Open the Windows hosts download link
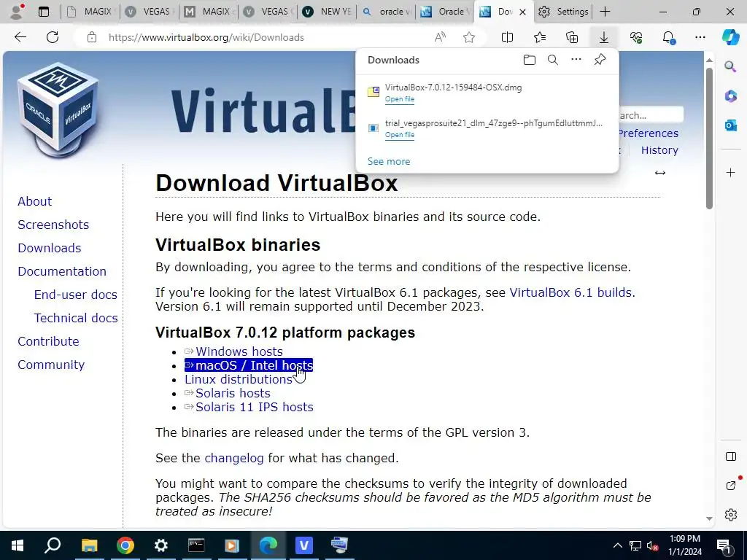 tap(239, 351)
